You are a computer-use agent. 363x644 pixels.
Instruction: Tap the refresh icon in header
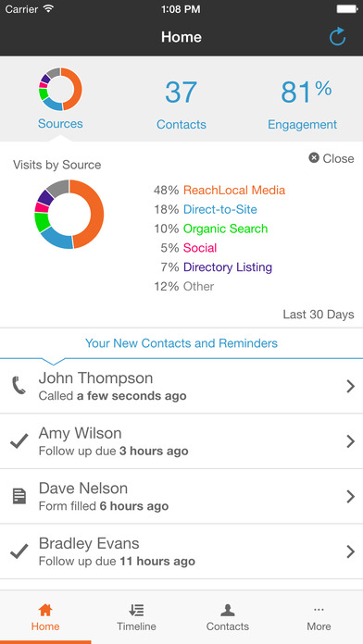[x=337, y=37]
